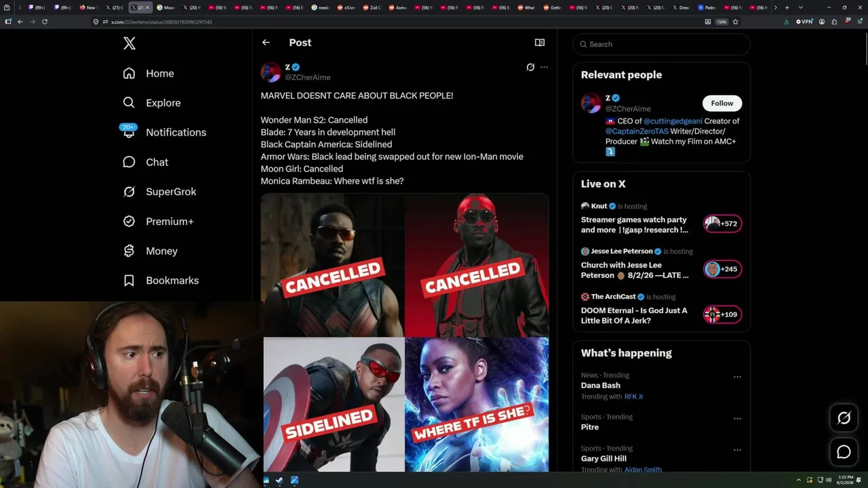Open the red Blade CANCELLED image
Viewport: 868px width, 488px height.
[477, 265]
